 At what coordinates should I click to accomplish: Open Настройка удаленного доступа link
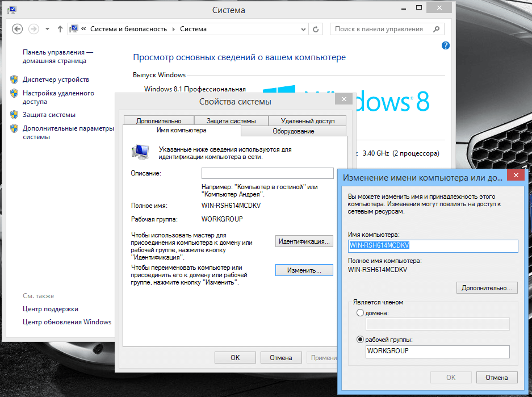coord(58,97)
